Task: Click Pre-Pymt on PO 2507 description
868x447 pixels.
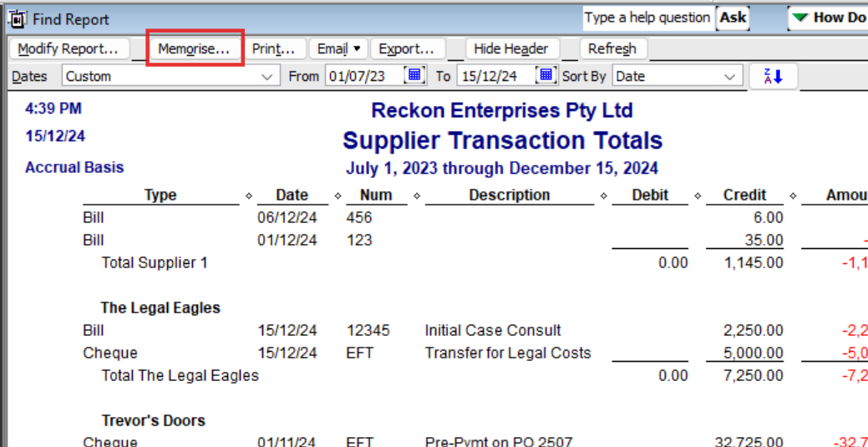Action: tap(498, 442)
